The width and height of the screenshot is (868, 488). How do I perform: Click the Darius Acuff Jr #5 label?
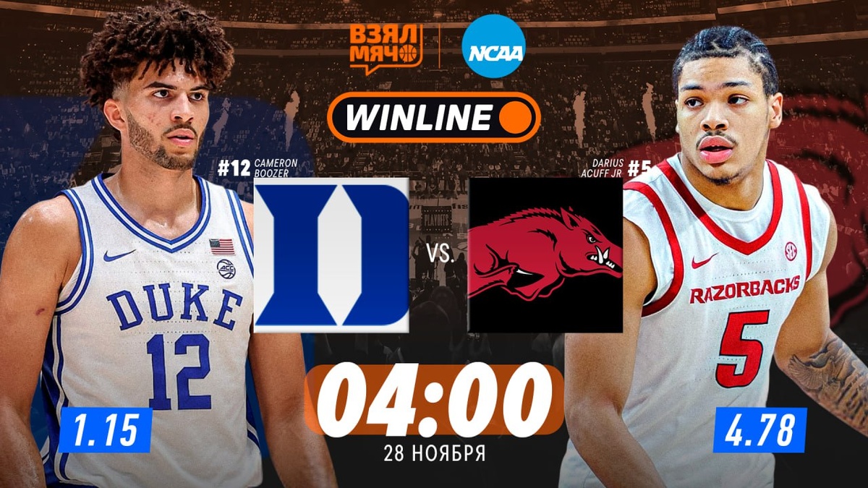(620, 168)
